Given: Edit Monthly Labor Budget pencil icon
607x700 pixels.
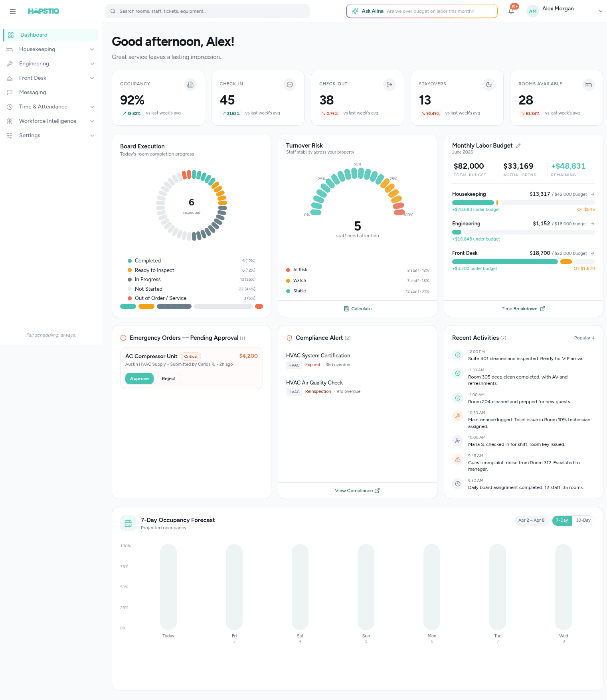Looking at the screenshot, I should tap(518, 146).
